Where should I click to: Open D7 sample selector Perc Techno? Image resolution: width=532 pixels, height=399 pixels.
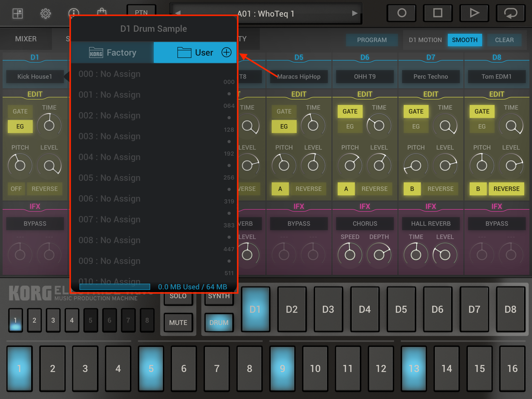[x=431, y=77]
